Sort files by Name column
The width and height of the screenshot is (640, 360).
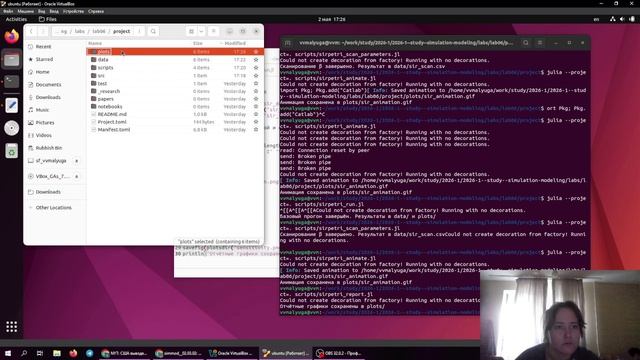pyautogui.click(x=95, y=43)
